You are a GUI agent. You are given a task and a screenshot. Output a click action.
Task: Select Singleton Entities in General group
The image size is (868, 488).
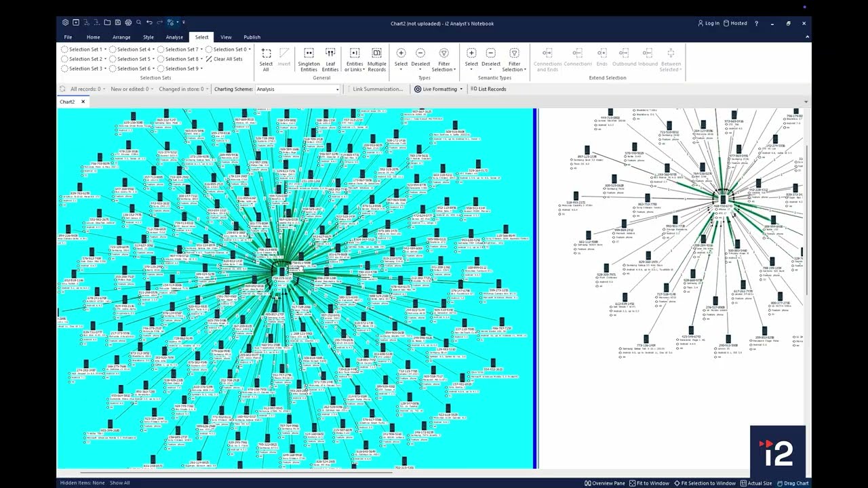click(309, 60)
